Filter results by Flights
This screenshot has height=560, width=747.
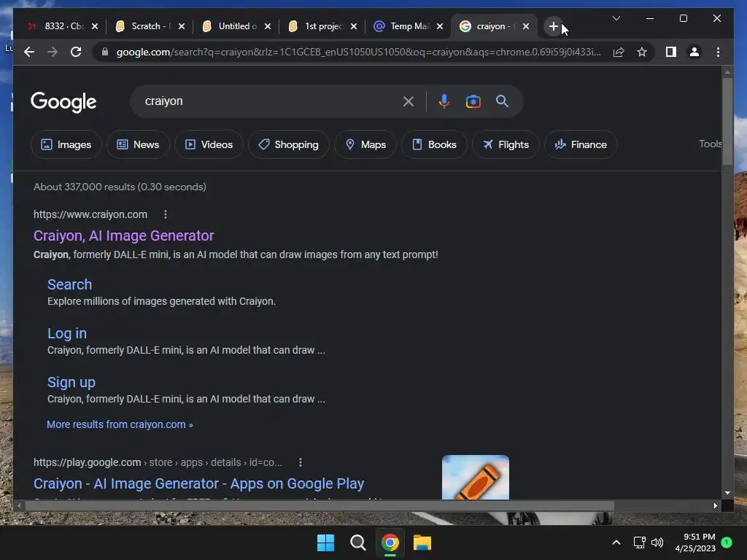tap(506, 144)
